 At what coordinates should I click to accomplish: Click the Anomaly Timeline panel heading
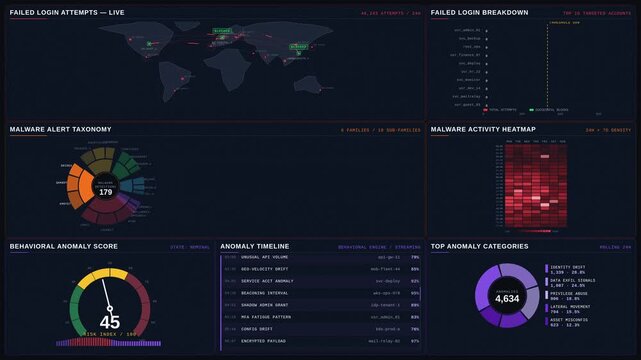tap(255, 246)
